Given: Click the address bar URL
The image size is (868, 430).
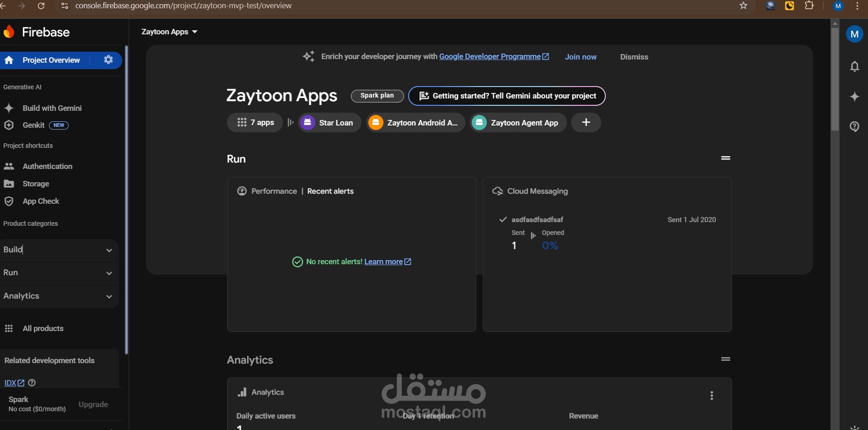Looking at the screenshot, I should pos(183,5).
